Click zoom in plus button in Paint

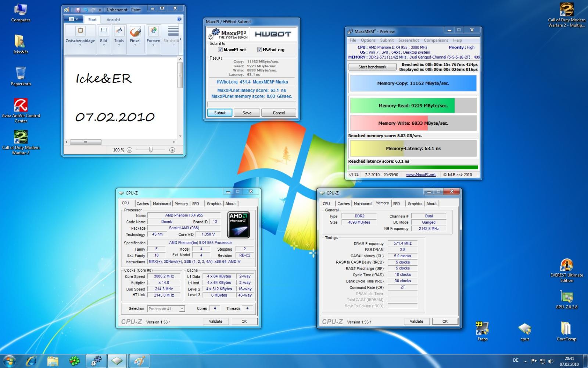click(x=172, y=150)
